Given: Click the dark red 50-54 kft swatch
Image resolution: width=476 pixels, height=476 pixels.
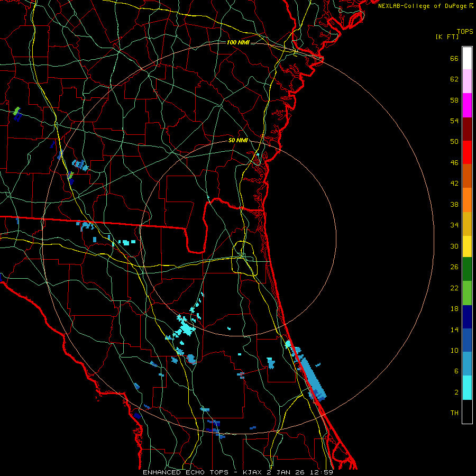Looking at the screenshot, I should tap(467, 129).
